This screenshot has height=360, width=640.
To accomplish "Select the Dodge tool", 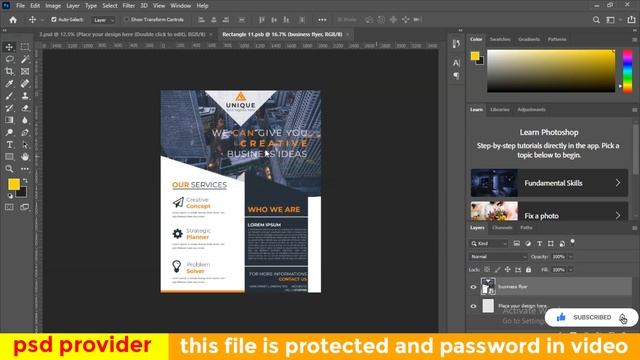I will click(x=9, y=132).
